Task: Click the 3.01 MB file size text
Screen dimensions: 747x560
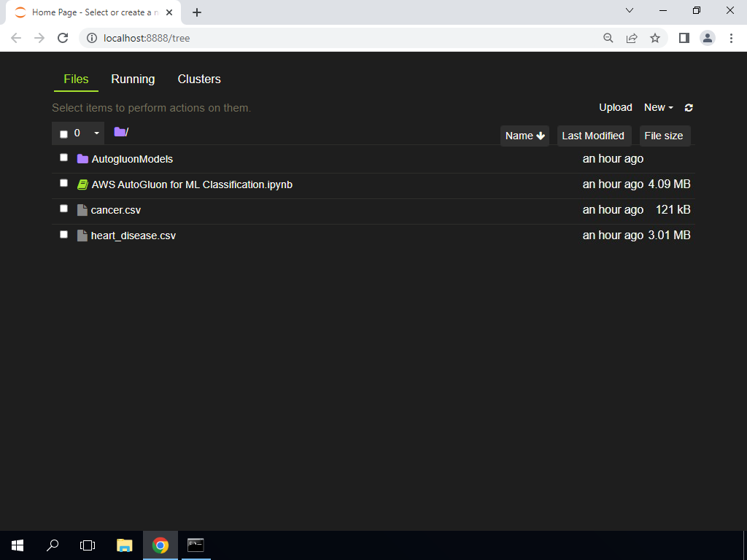Action: point(670,236)
